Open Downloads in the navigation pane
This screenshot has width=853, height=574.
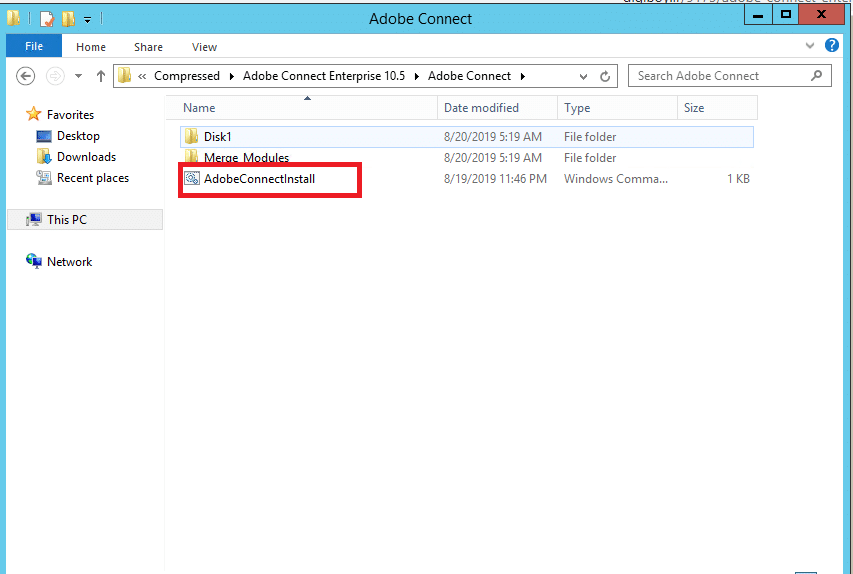[x=86, y=157]
